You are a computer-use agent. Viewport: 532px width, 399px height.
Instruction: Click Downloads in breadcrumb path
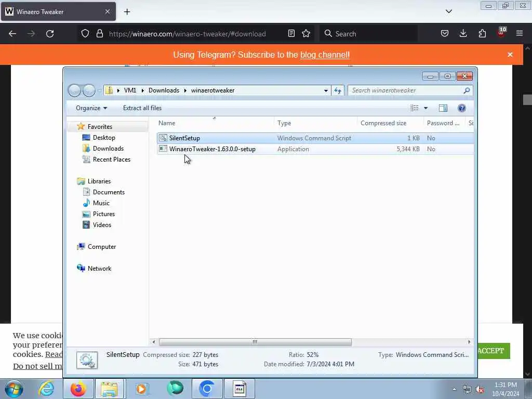click(x=164, y=90)
